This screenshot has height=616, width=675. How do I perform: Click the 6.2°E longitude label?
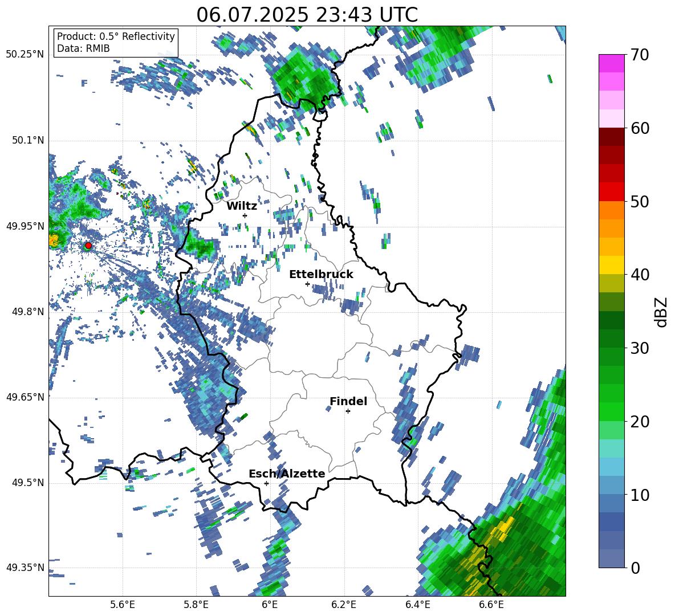tap(344, 605)
